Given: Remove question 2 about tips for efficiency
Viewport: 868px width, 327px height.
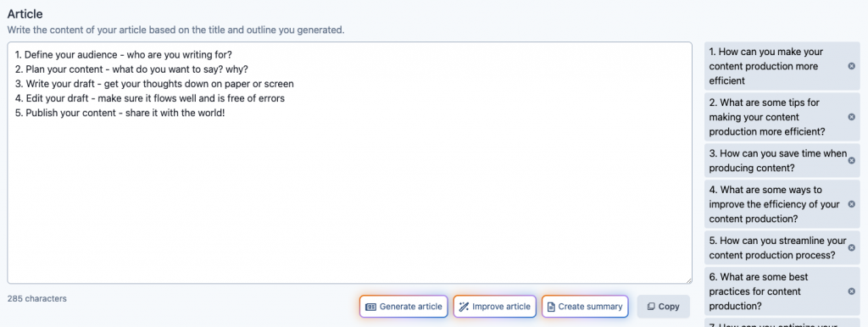Looking at the screenshot, I should 851,117.
